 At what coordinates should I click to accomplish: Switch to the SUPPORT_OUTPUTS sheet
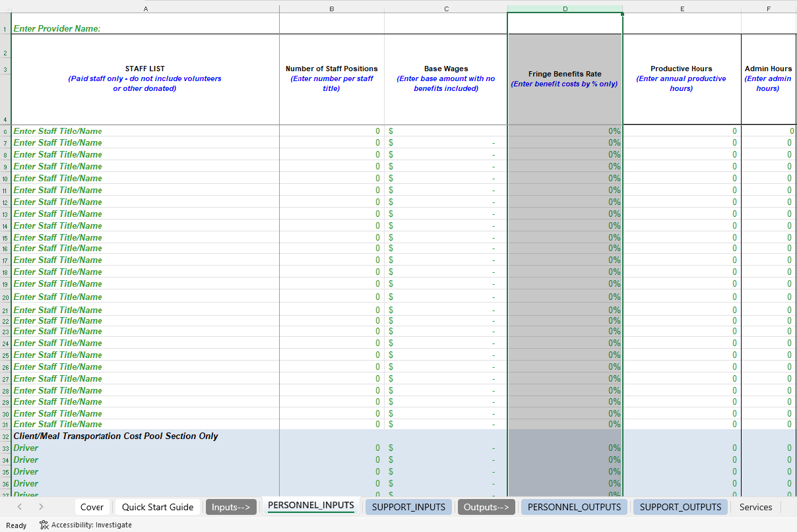[680, 507]
